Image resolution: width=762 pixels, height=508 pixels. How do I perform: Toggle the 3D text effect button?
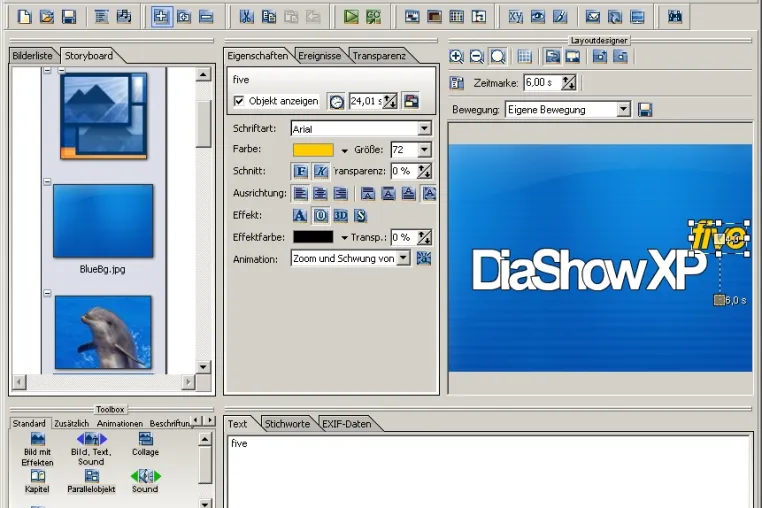(x=340, y=215)
